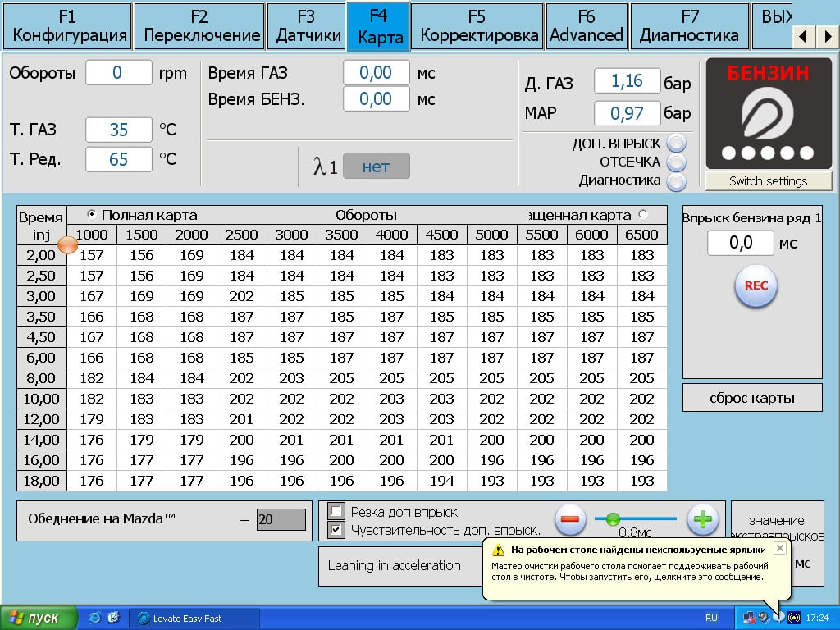Click the orange map position marker
This screenshot has height=630, width=840.
click(67, 244)
